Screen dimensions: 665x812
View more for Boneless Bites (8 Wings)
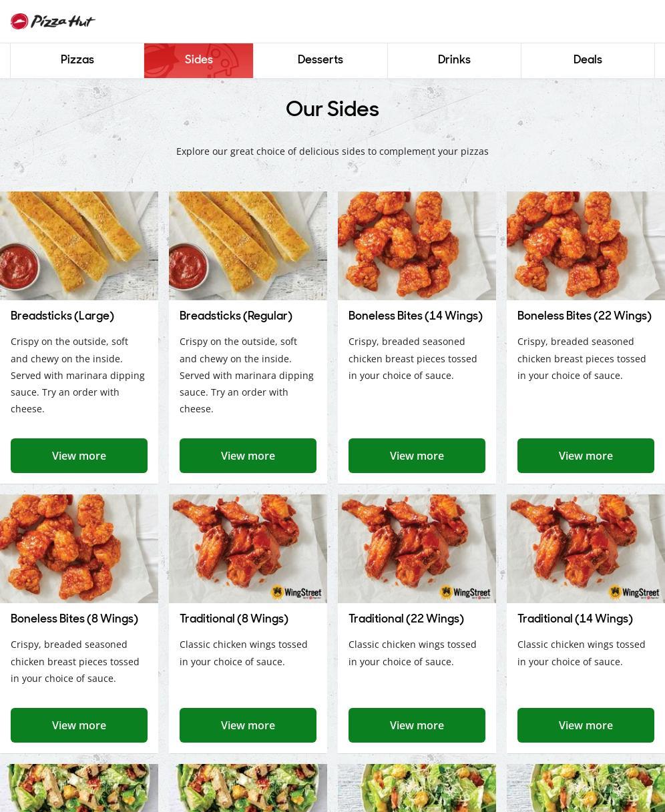[x=79, y=725]
